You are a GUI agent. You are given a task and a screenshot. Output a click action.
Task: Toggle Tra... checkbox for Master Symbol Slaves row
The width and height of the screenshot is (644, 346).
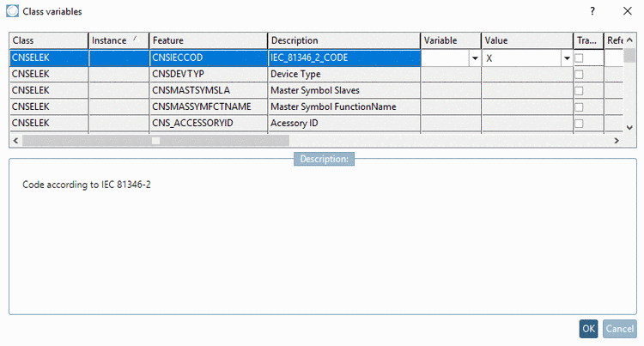(x=579, y=91)
